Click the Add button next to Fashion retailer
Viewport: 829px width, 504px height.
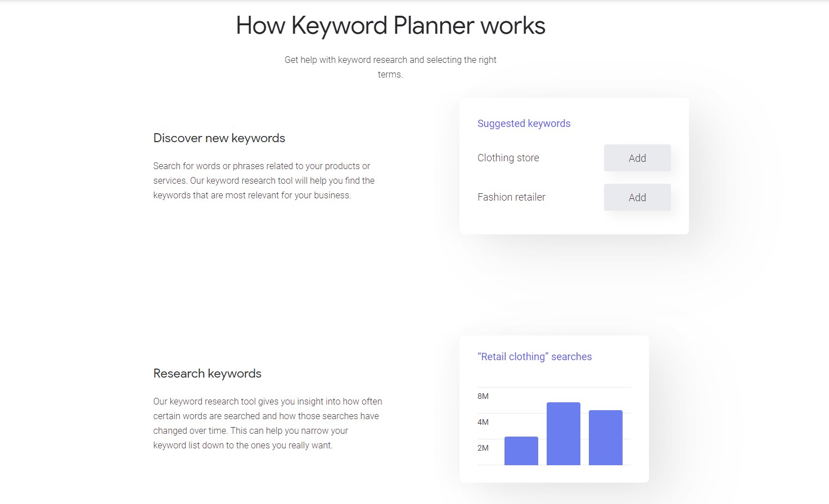pyautogui.click(x=637, y=197)
